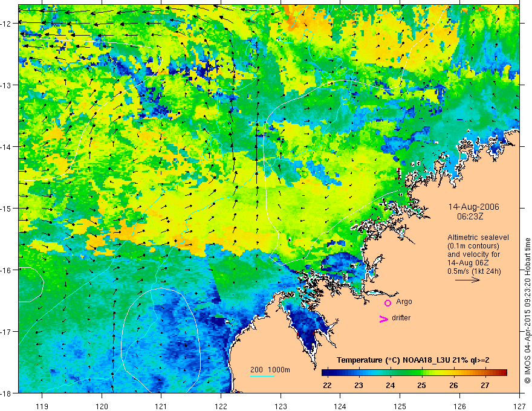Click the magenta Argo circle legend symbol
Image resolution: width=532 pixels, height=411 pixels.
click(388, 303)
